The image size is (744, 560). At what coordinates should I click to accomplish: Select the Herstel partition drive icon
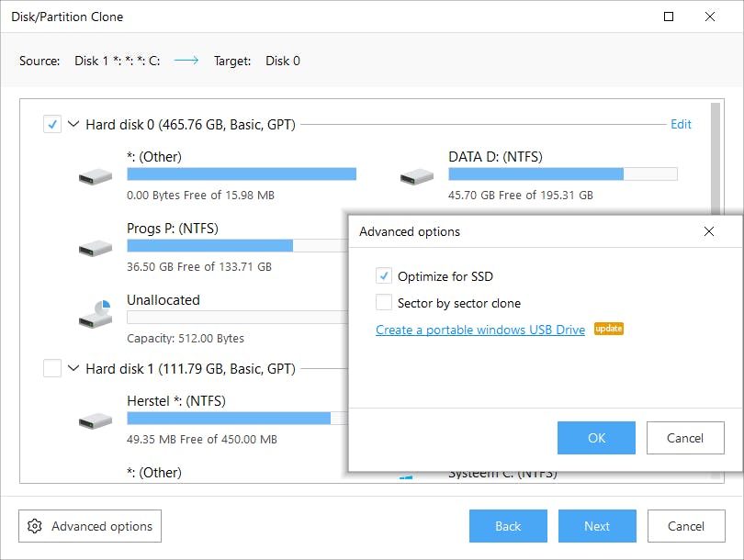[x=96, y=420]
